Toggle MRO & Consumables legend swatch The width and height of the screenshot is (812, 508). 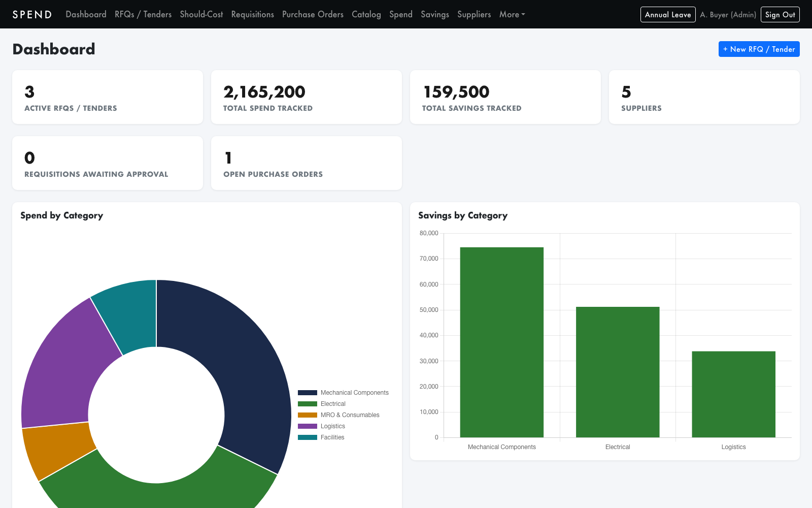(308, 415)
